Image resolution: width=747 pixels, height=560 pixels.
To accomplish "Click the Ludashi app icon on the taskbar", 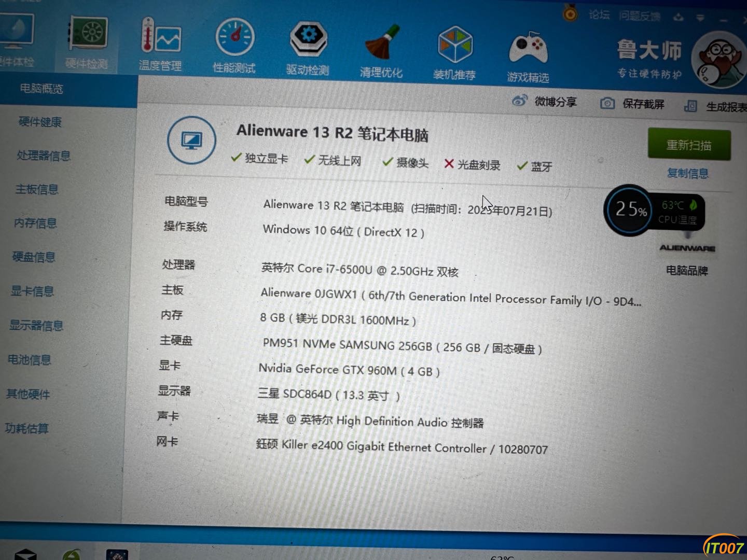I will [x=117, y=554].
